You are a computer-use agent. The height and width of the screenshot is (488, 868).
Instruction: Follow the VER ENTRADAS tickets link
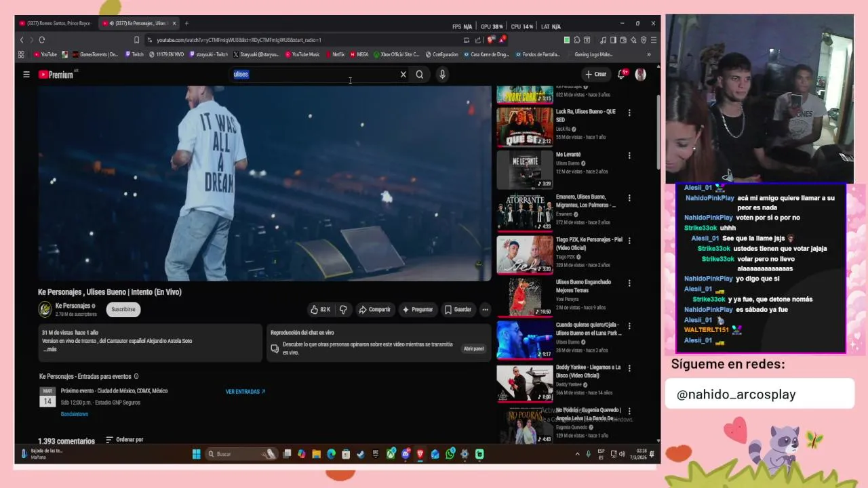[x=245, y=392]
